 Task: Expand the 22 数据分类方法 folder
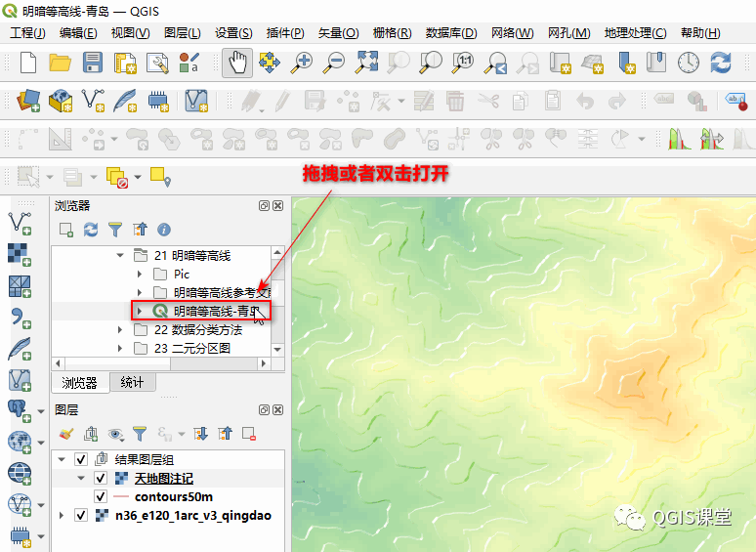click(120, 330)
